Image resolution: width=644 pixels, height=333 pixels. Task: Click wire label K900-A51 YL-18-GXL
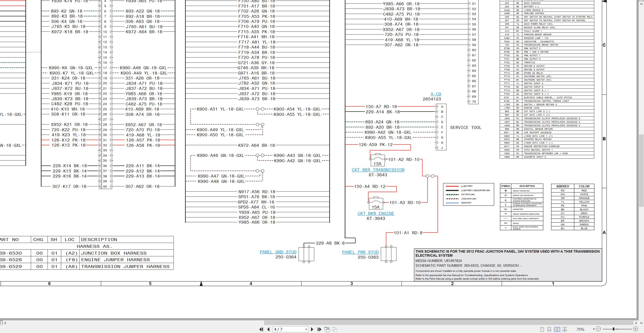(x=220, y=109)
